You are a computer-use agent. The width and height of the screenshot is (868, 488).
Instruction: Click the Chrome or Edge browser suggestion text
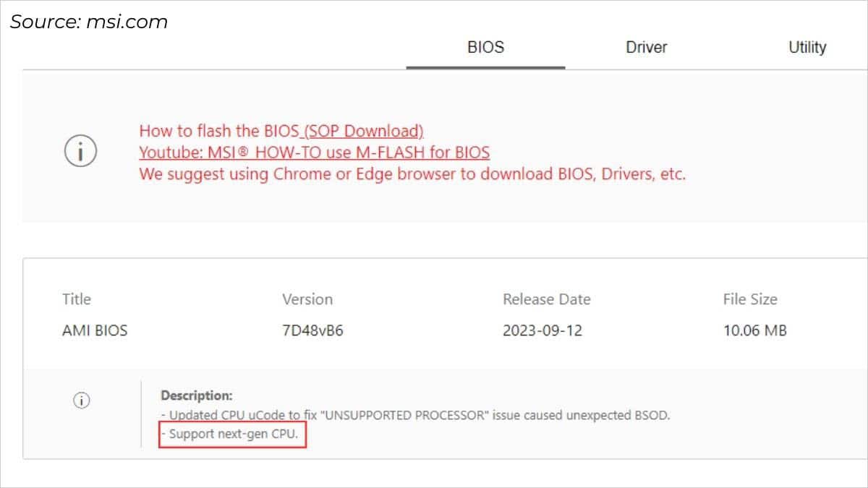412,174
